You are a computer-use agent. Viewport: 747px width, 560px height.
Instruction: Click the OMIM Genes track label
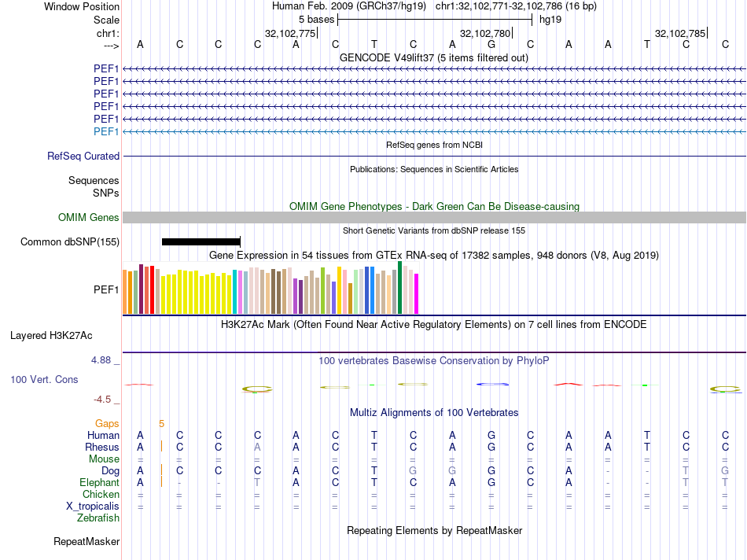click(x=88, y=217)
